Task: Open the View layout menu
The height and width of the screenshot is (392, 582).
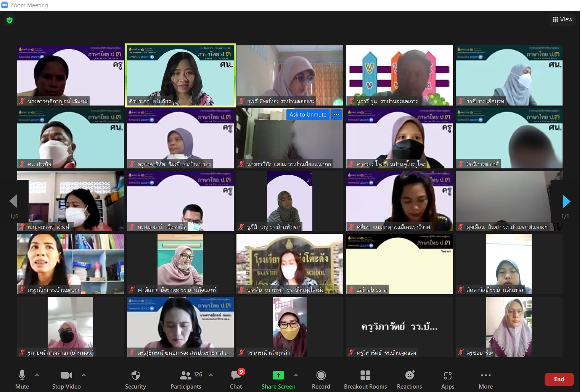Action: point(563,19)
